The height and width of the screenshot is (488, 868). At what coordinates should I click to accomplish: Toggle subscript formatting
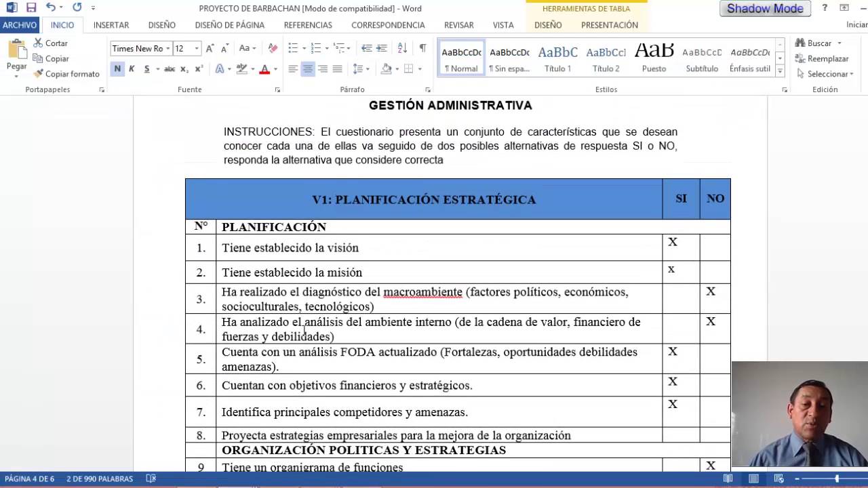[185, 68]
